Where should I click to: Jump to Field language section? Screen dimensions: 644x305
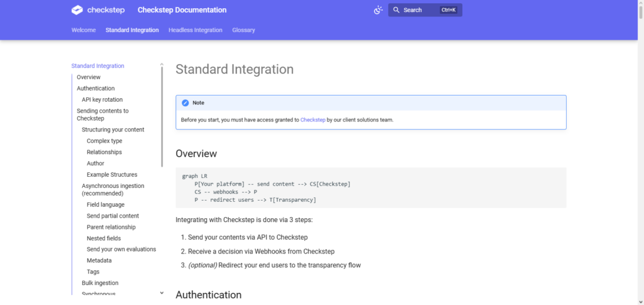(106, 204)
